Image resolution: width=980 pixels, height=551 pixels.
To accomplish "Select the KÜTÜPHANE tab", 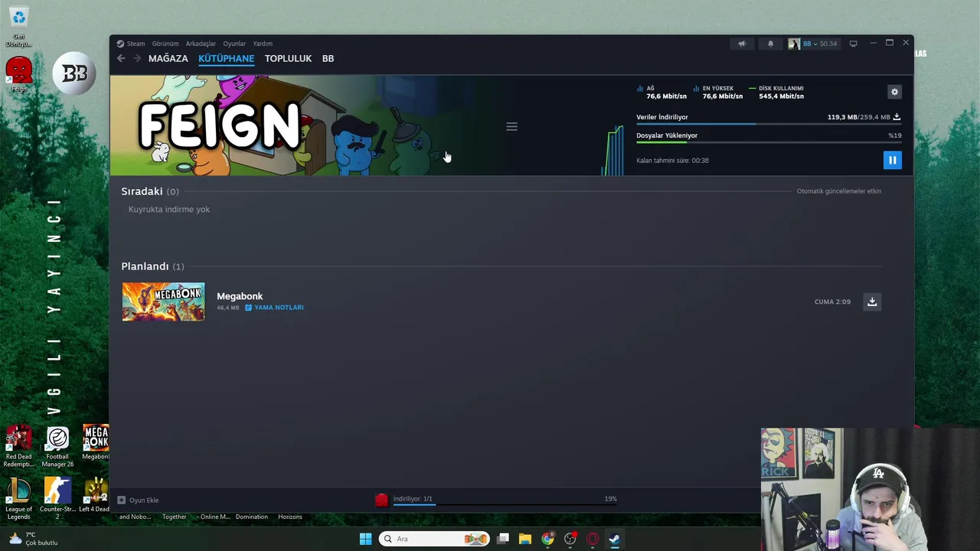I will pos(226,58).
